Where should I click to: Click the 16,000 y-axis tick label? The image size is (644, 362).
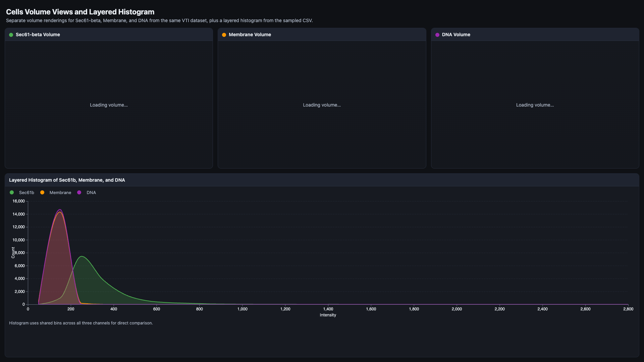coord(18,201)
